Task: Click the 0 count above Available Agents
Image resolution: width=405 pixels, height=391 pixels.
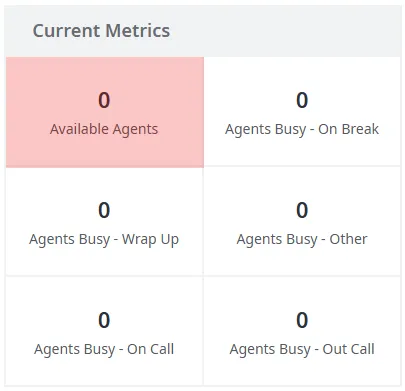Action: click(104, 100)
